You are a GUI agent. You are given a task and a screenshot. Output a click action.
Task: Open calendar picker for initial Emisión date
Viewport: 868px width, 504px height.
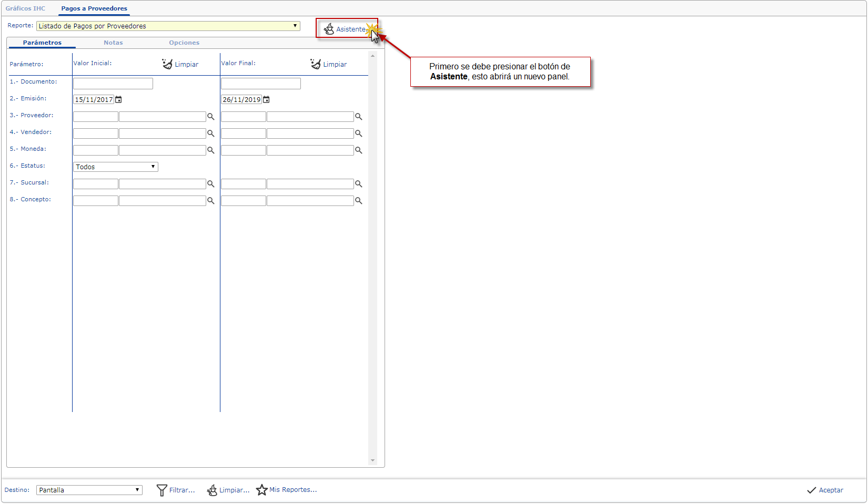[119, 99]
